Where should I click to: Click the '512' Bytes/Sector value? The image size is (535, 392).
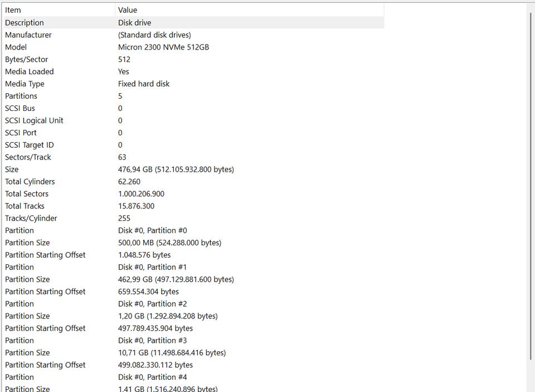pyautogui.click(x=124, y=60)
